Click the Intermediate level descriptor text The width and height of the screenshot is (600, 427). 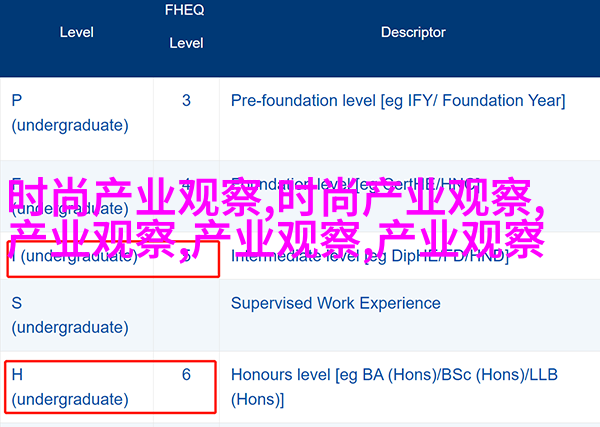pyautogui.click(x=370, y=256)
